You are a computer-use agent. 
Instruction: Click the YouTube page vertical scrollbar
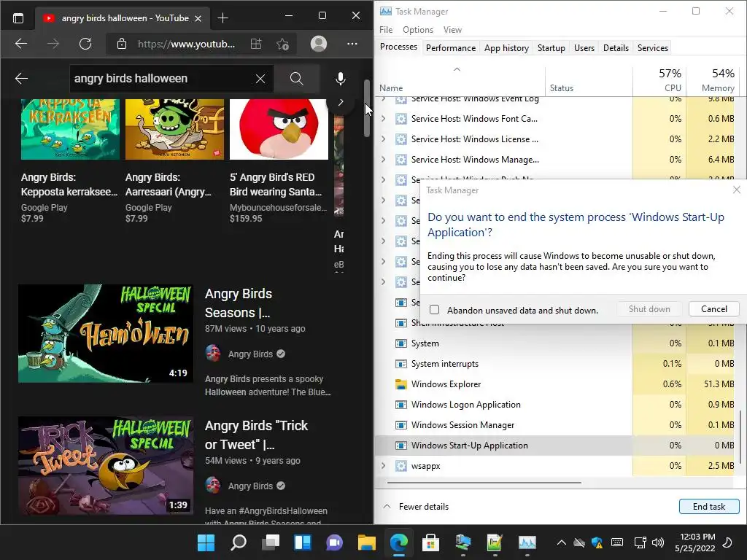[x=367, y=109]
